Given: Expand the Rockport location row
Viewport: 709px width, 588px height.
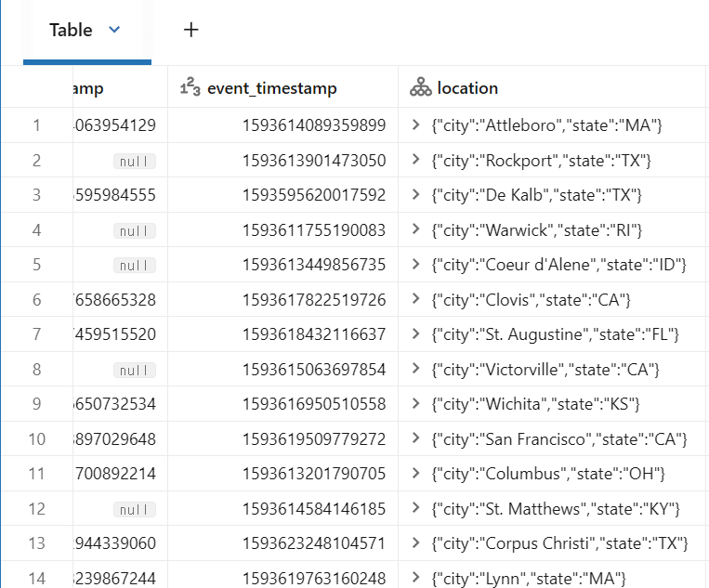Looking at the screenshot, I should 415,160.
